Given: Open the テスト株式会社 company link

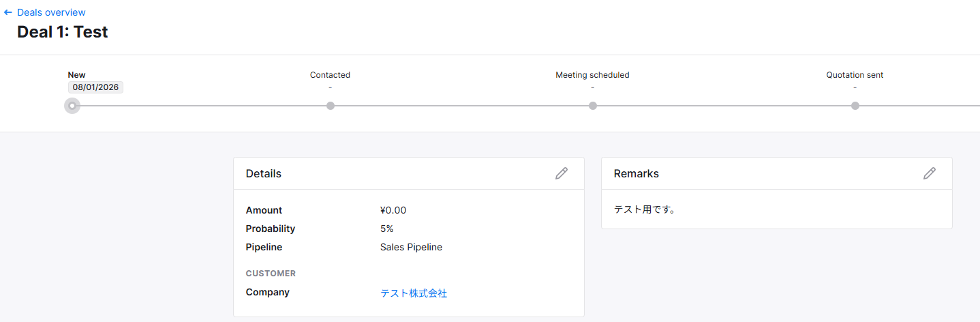Looking at the screenshot, I should [414, 293].
